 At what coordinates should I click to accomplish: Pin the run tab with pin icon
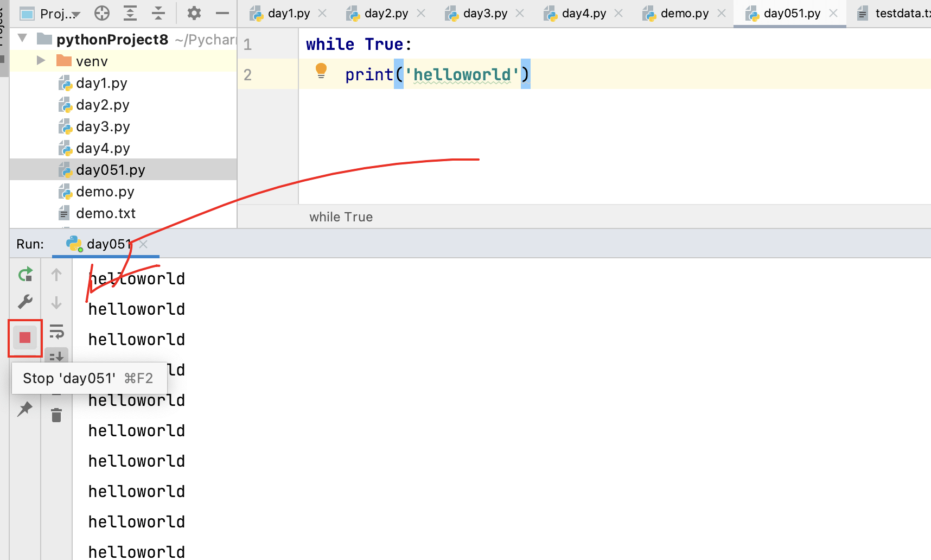(25, 409)
